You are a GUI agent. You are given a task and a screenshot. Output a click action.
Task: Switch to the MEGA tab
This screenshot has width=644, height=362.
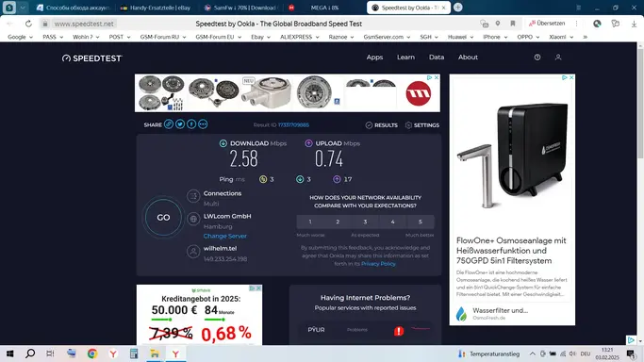pyautogui.click(x=324, y=8)
